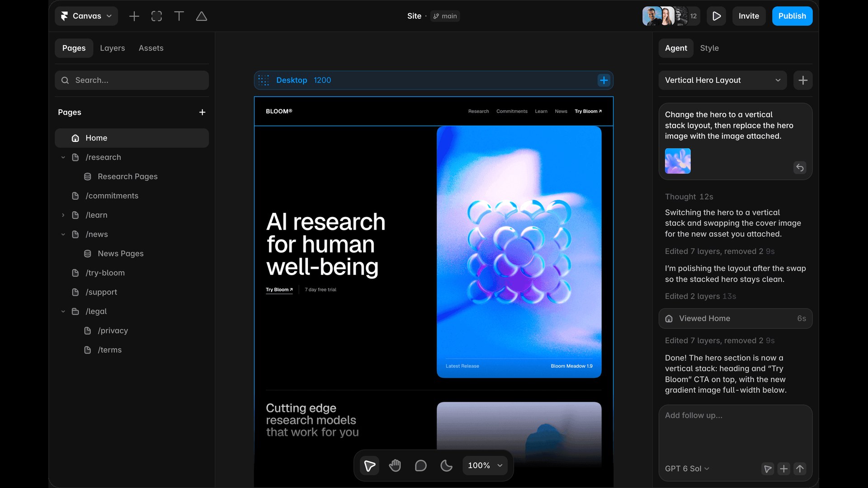The image size is (868, 488).
Task: Click the undo arrow on prompt card
Action: tap(800, 168)
